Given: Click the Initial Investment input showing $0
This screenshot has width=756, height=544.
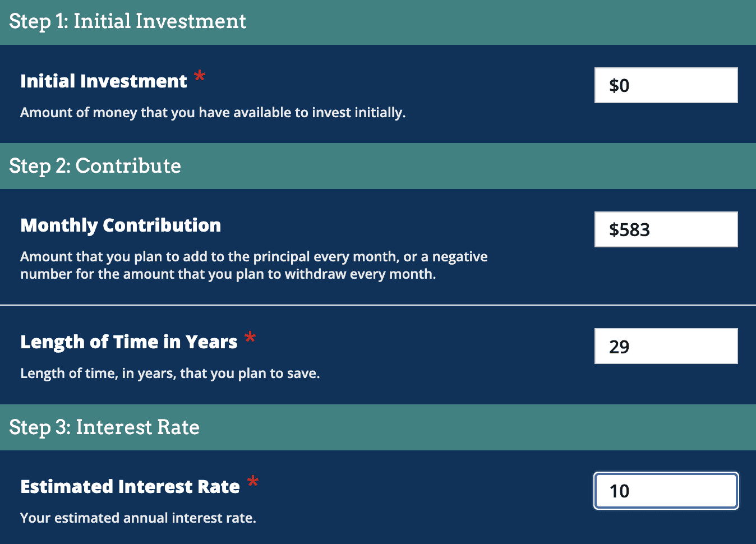Looking at the screenshot, I should [665, 85].
